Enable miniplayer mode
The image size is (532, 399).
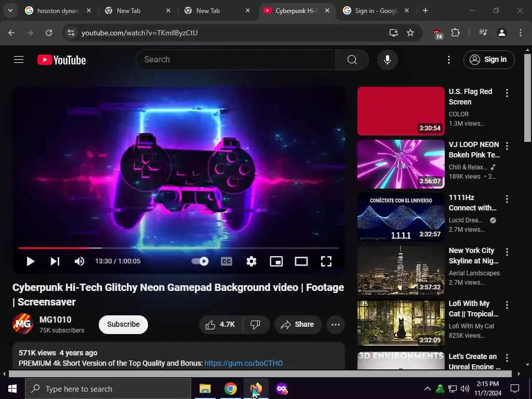(276, 261)
